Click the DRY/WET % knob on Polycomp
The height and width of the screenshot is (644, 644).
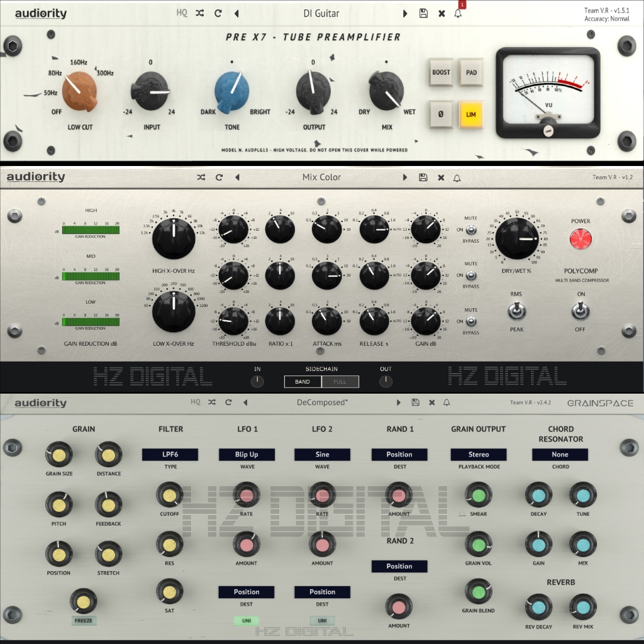516,240
